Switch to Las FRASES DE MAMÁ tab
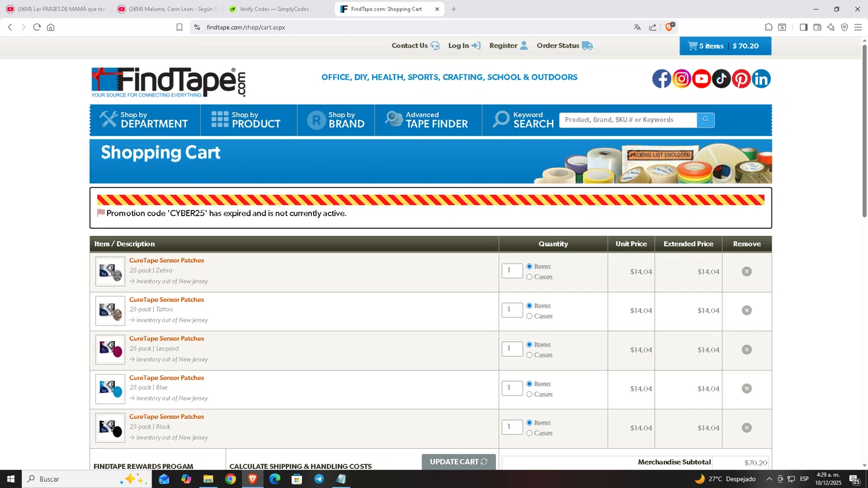The image size is (868, 488). click(56, 9)
